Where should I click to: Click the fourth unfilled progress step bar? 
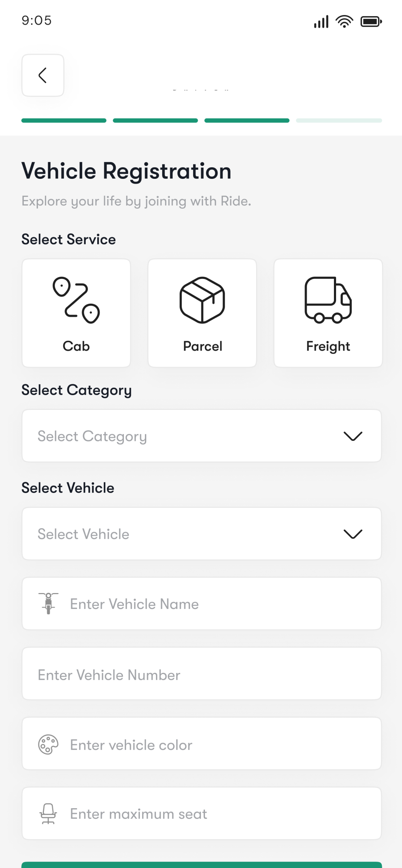tap(339, 121)
